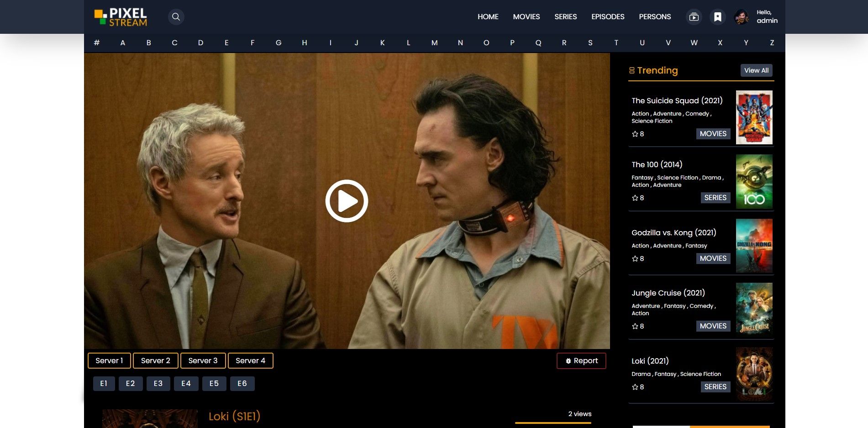This screenshot has width=868, height=428.
Task: Filter titles by letter K
Action: coord(382,42)
